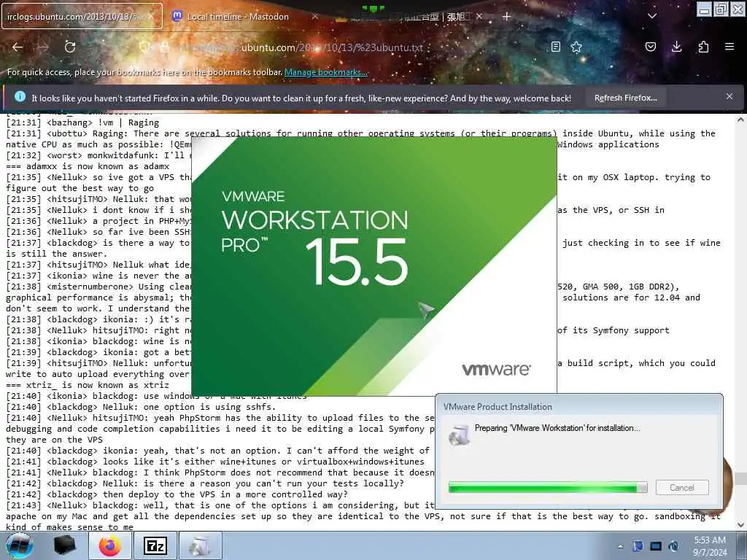This screenshot has width=747, height=560.
Task: Click the VMware Workstation Pro 15.5 splash image
Action: tap(374, 266)
